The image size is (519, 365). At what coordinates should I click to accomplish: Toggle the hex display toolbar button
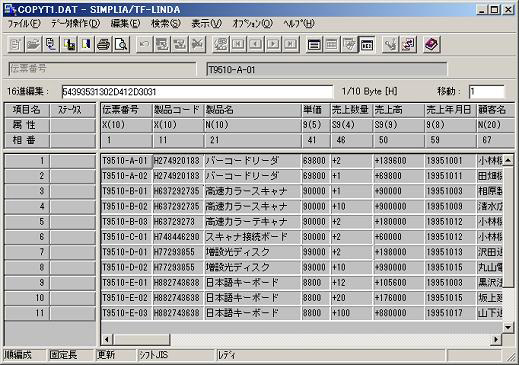367,44
